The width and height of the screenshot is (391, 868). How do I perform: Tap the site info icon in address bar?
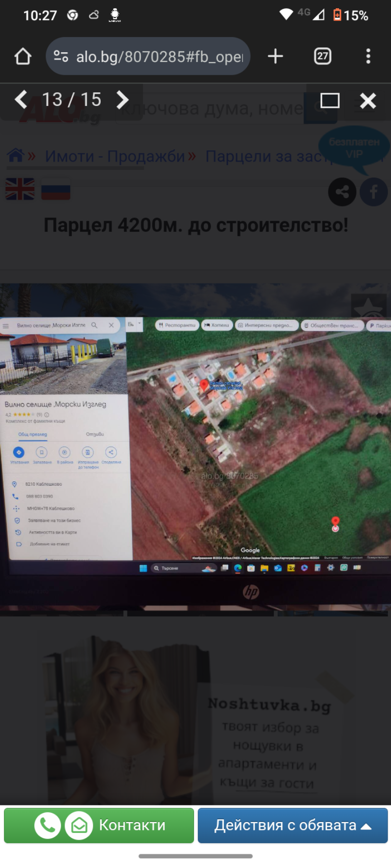coord(61,57)
